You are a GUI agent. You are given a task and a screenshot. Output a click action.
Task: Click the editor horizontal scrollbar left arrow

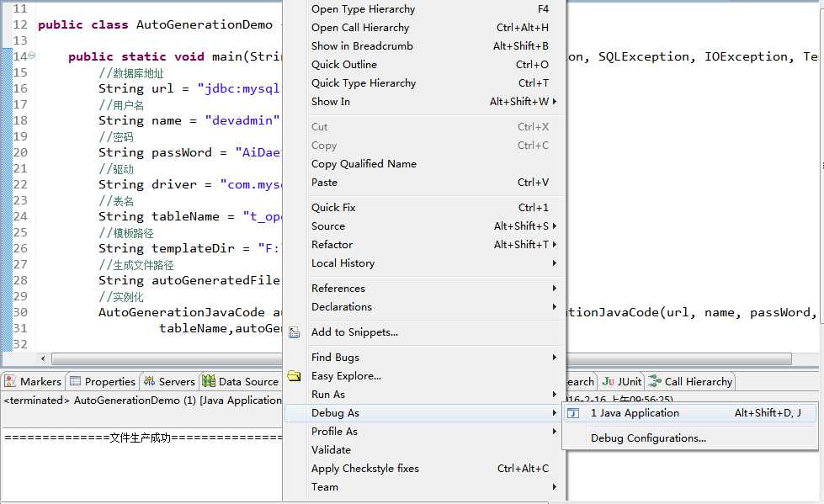click(43, 358)
